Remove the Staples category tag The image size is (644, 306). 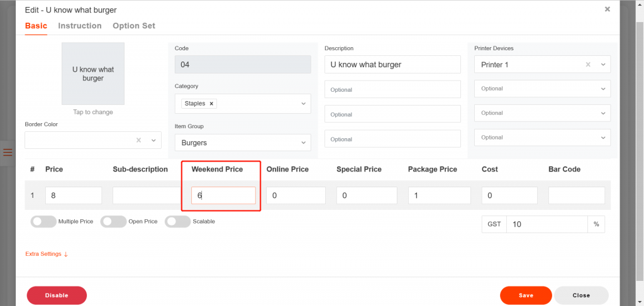[x=211, y=104]
